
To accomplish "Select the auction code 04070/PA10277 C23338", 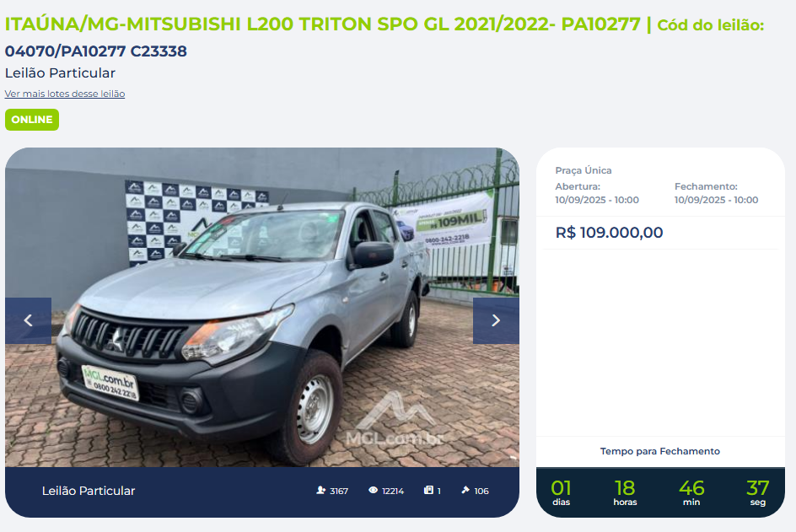I will 96,51.
